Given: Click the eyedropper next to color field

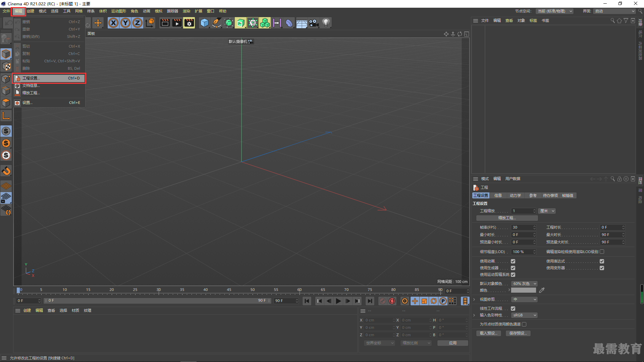Looking at the screenshot, I should click(x=542, y=290).
